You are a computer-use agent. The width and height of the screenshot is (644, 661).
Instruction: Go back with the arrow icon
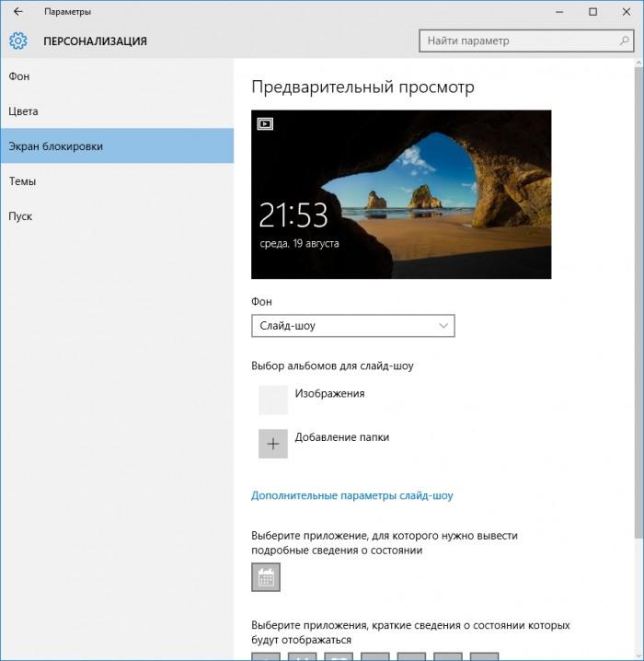pos(18,11)
